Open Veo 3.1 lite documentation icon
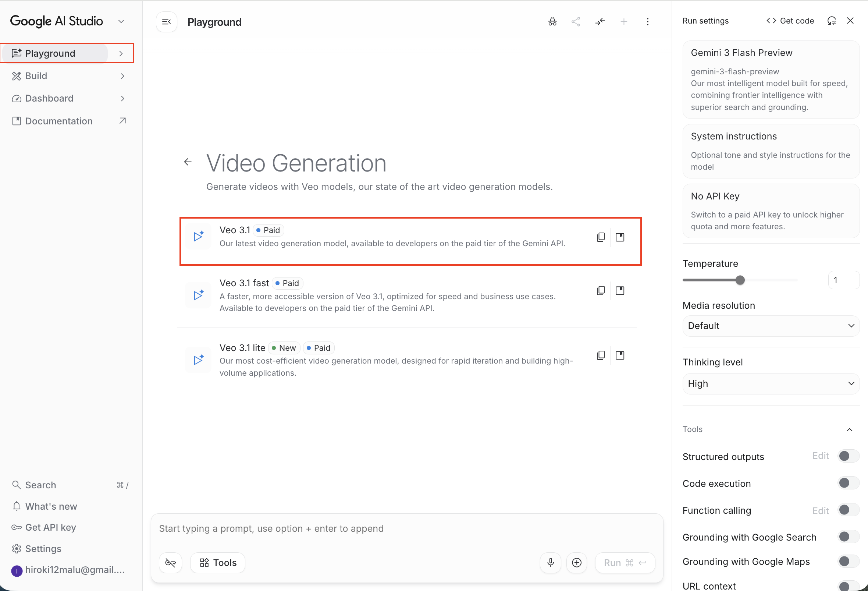The width and height of the screenshot is (868, 591). [x=620, y=355]
